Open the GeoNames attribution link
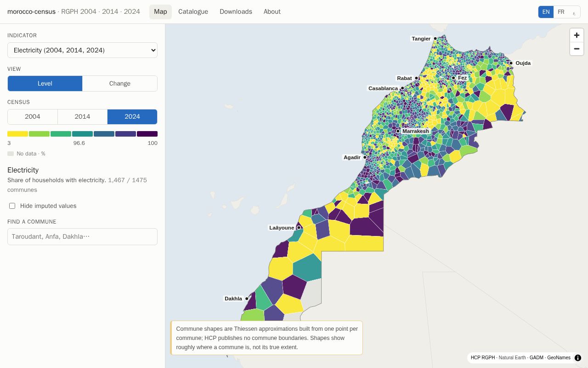Viewport: 588px width, 368px height. coord(559,357)
